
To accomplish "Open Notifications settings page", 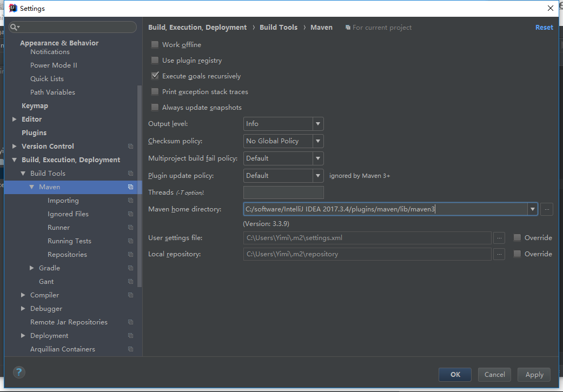I will [50, 52].
